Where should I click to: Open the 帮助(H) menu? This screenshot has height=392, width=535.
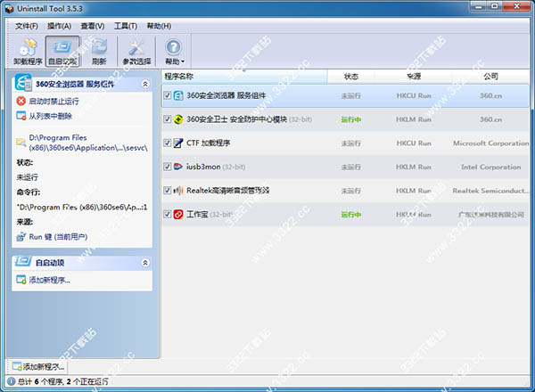click(159, 26)
